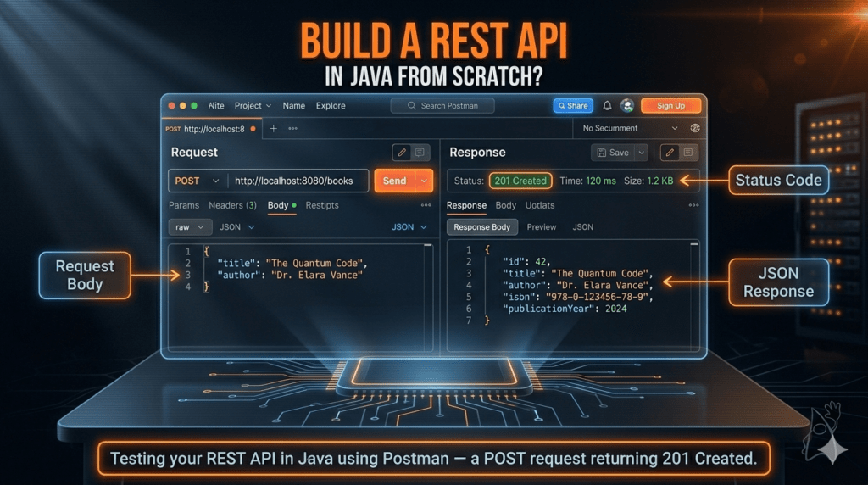Expand the Save button dropdown arrow
Image resolution: width=868 pixels, height=485 pixels.
click(642, 153)
